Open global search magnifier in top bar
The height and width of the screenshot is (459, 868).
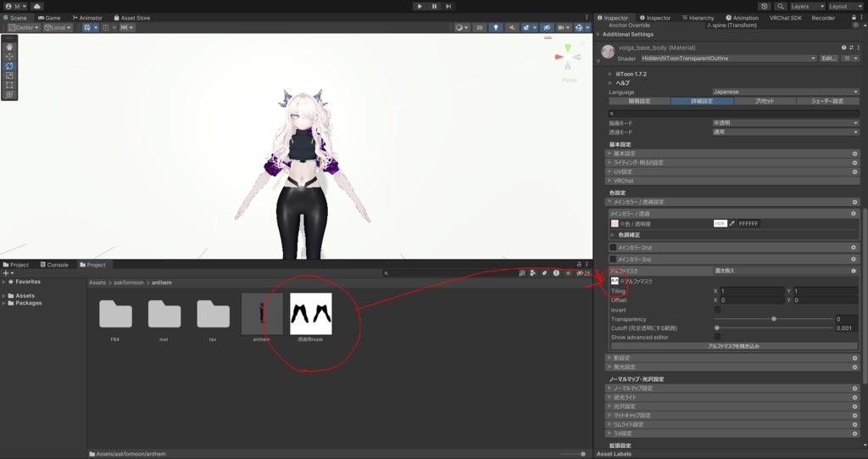[780, 6]
